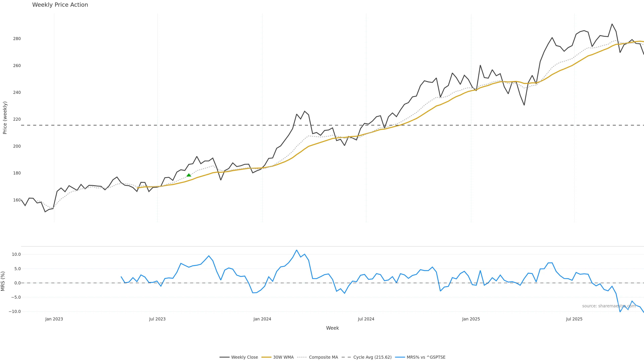
Task: Click the Jan 2024 date label
Action: point(262,319)
